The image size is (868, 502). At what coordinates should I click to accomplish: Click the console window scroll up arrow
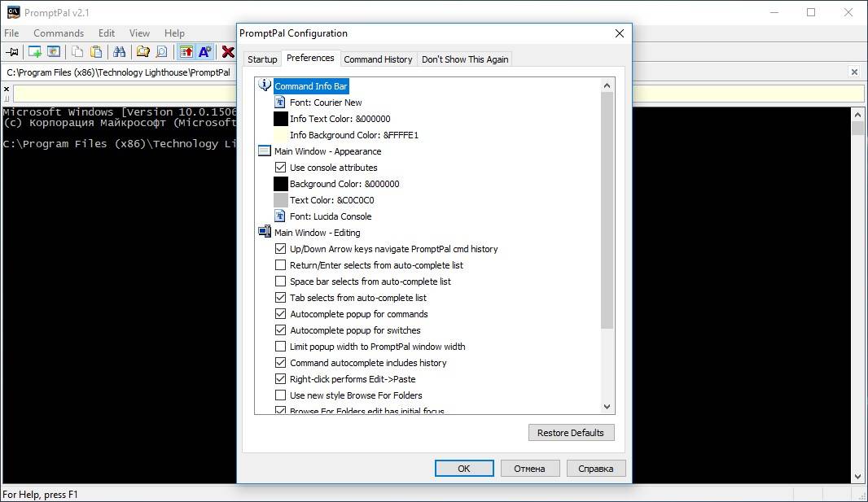click(857, 115)
